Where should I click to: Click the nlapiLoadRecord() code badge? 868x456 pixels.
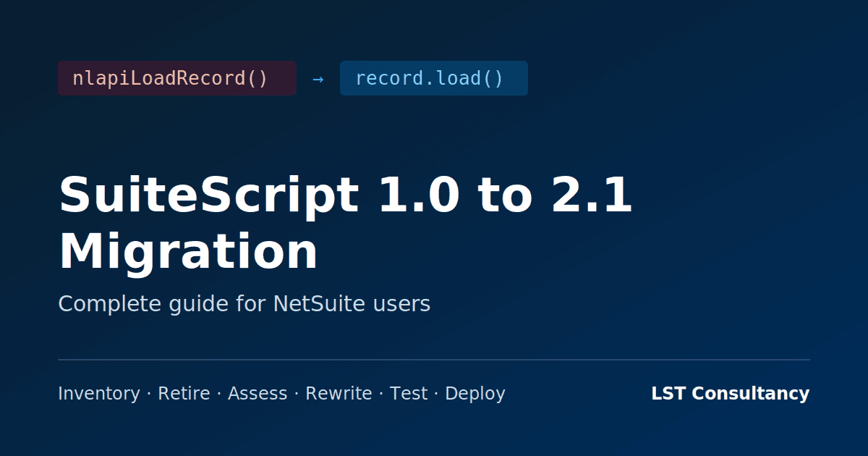tap(177, 78)
